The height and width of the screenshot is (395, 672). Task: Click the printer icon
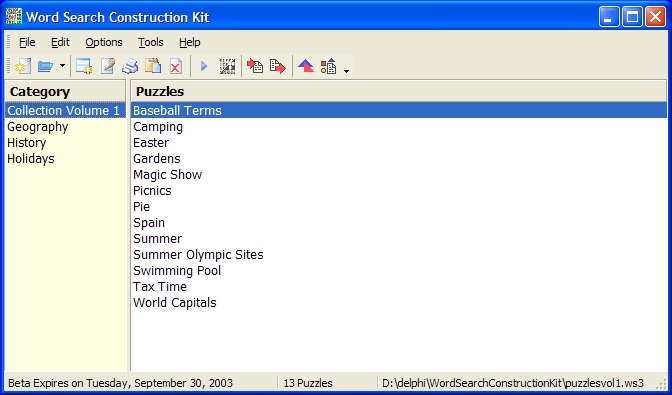(130, 66)
